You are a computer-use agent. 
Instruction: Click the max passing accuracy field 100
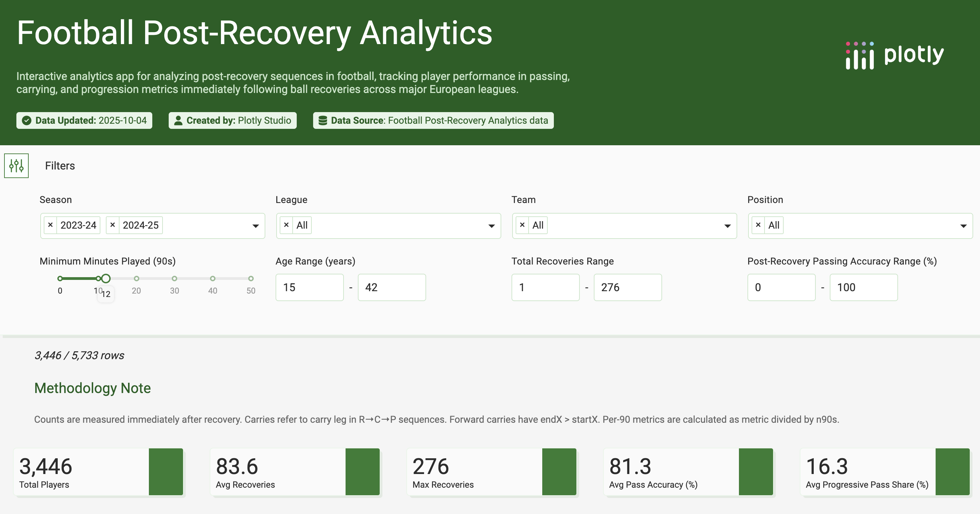tap(863, 287)
